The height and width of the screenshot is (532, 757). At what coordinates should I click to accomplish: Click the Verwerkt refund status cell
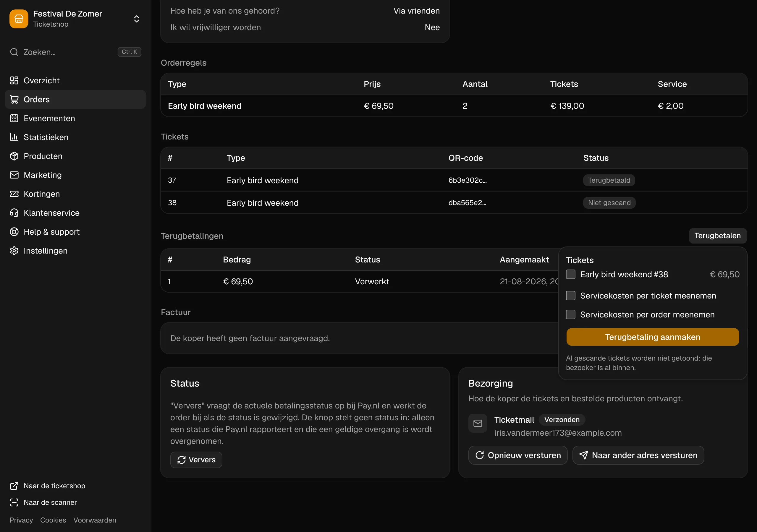click(372, 281)
